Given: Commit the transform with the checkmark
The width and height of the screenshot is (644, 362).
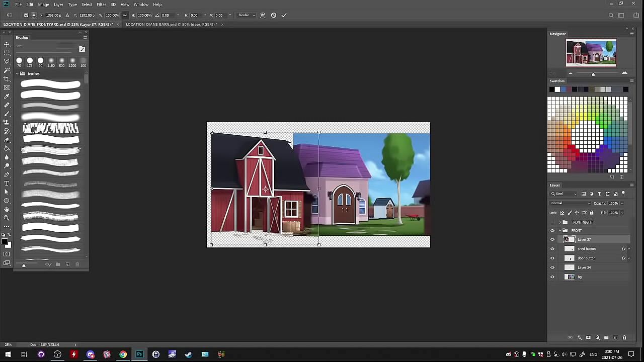Looking at the screenshot, I should [x=284, y=15].
